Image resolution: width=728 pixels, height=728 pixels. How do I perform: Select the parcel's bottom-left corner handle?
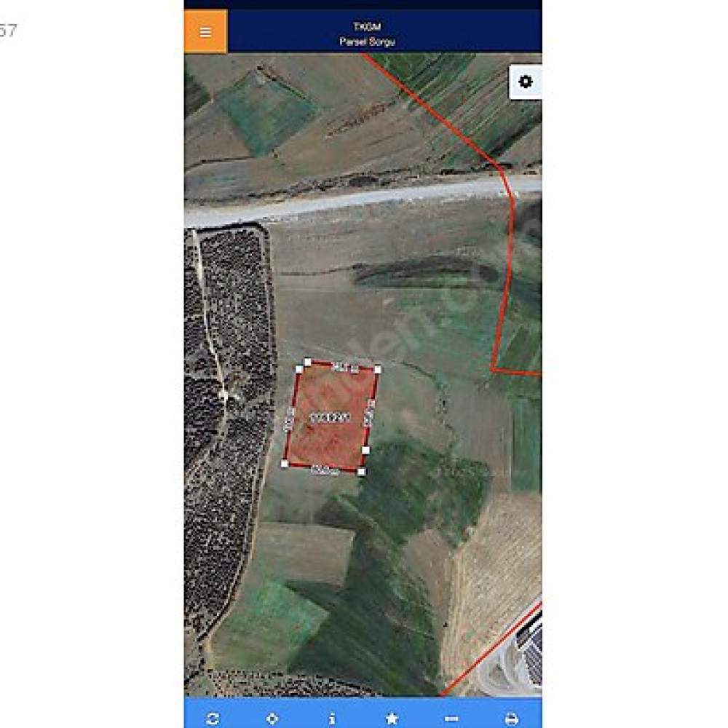(285, 463)
